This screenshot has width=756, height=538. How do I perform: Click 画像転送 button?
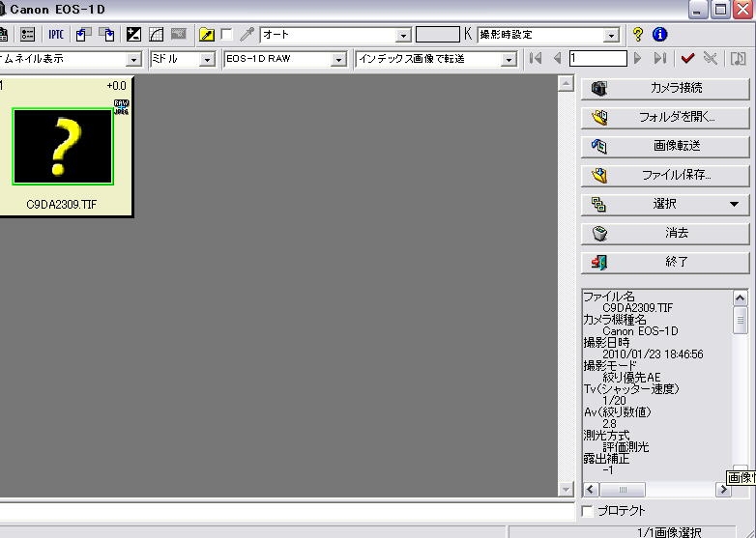click(665, 146)
